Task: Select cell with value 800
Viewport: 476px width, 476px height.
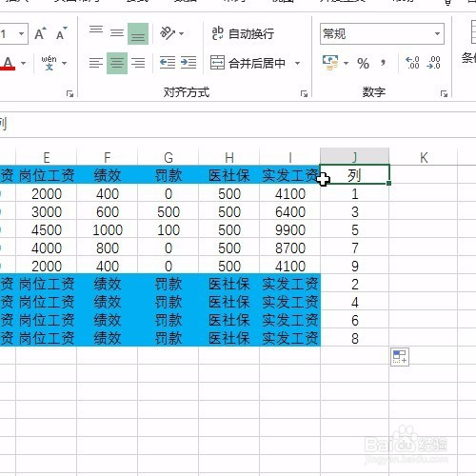Action: click(108, 248)
